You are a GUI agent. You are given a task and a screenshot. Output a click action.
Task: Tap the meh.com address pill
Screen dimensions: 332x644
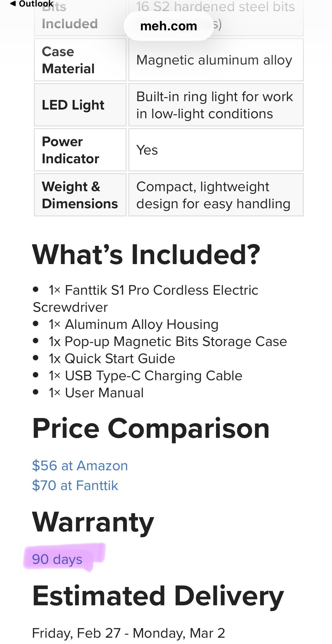click(x=169, y=26)
